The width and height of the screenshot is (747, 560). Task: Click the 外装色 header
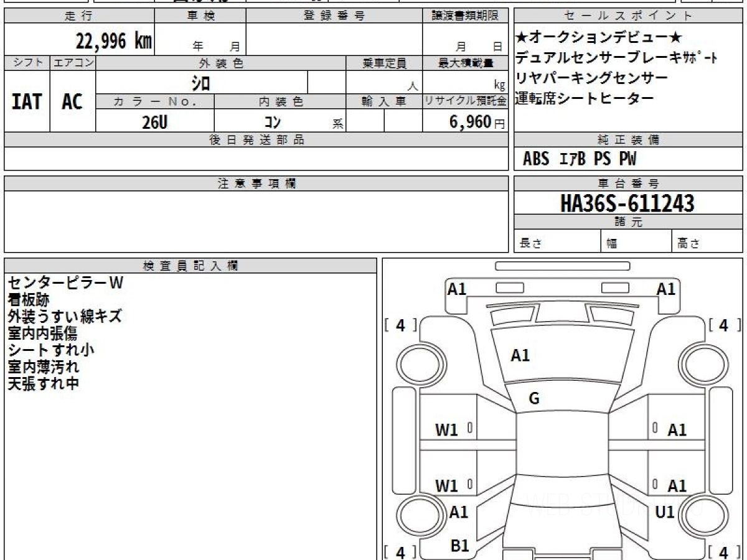[221, 63]
